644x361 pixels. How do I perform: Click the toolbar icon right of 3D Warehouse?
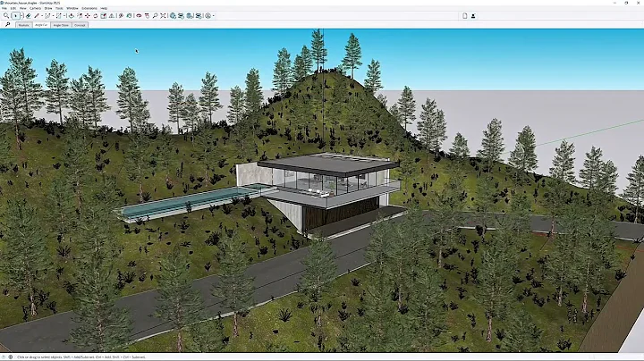click(181, 15)
